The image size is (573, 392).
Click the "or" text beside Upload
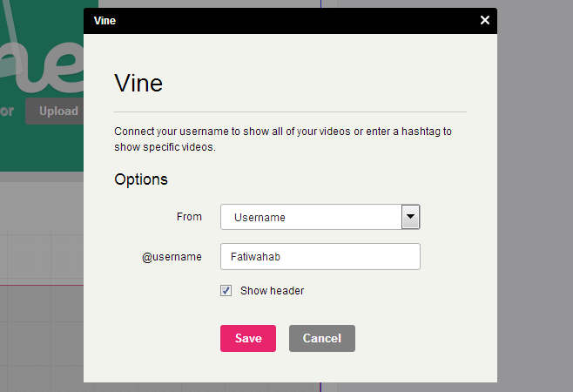(x=7, y=111)
